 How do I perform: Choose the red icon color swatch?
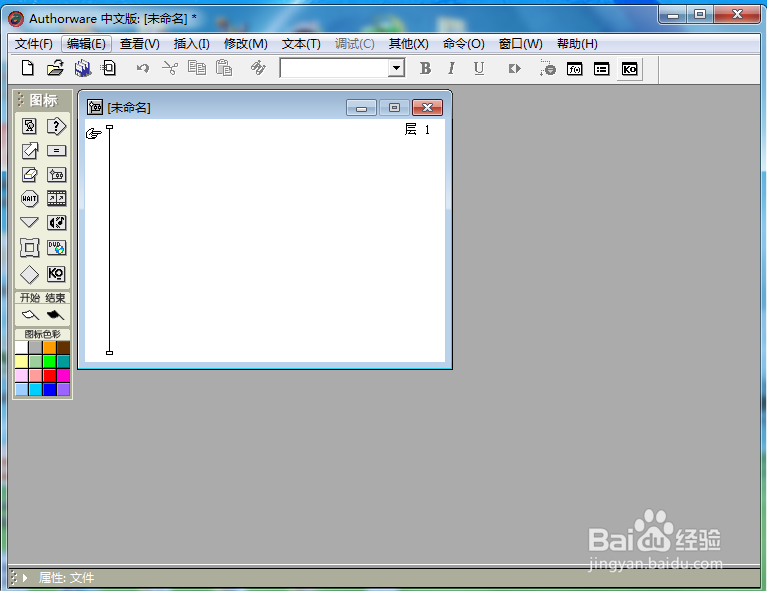point(49,376)
